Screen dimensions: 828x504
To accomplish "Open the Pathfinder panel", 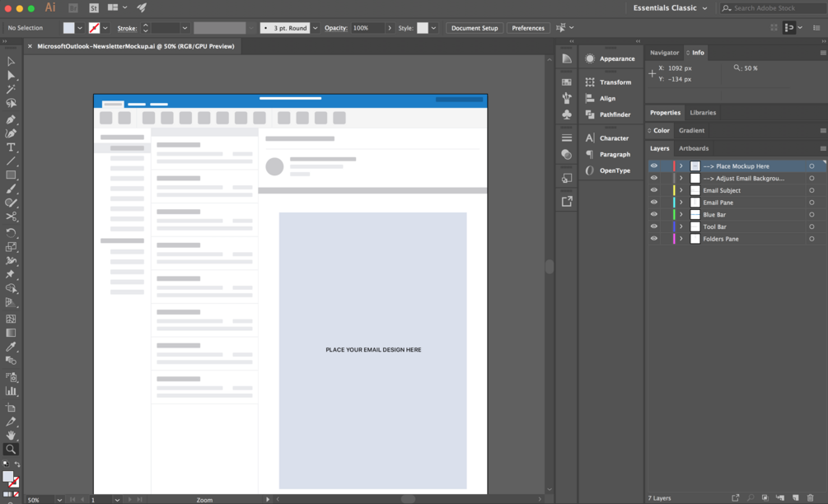I will click(608, 114).
